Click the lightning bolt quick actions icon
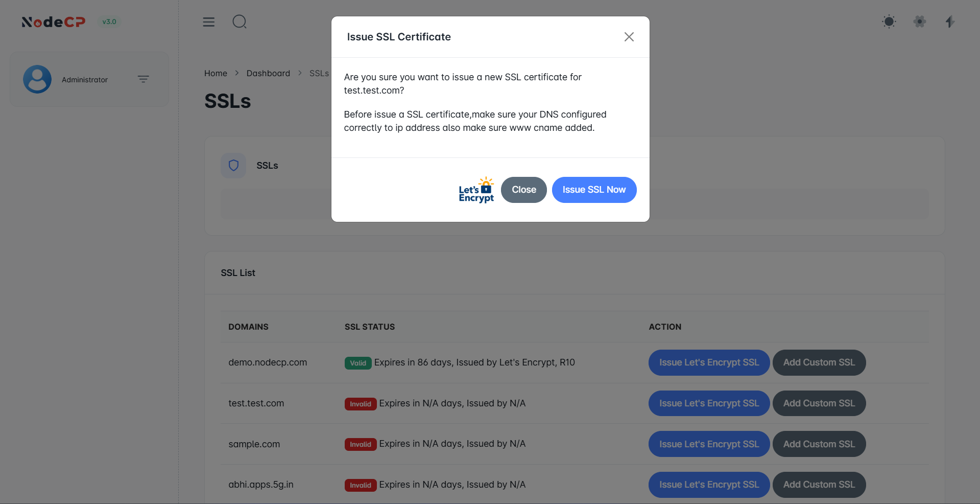 [x=950, y=21]
